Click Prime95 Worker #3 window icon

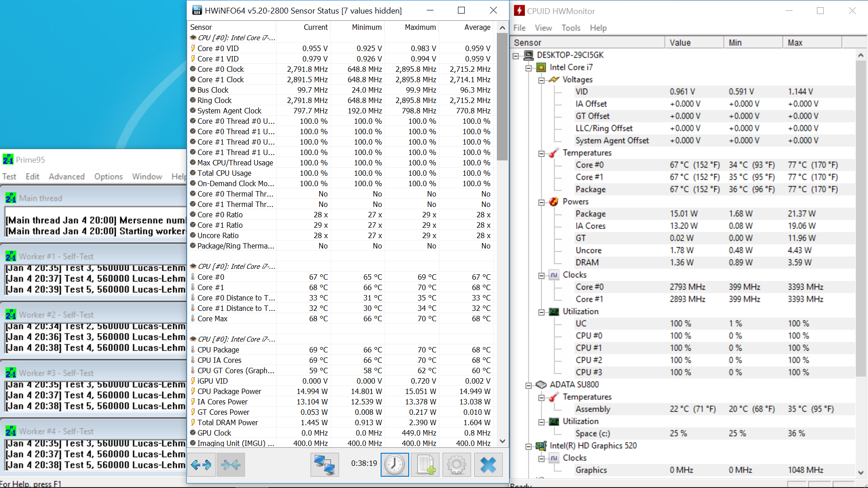(x=10, y=373)
